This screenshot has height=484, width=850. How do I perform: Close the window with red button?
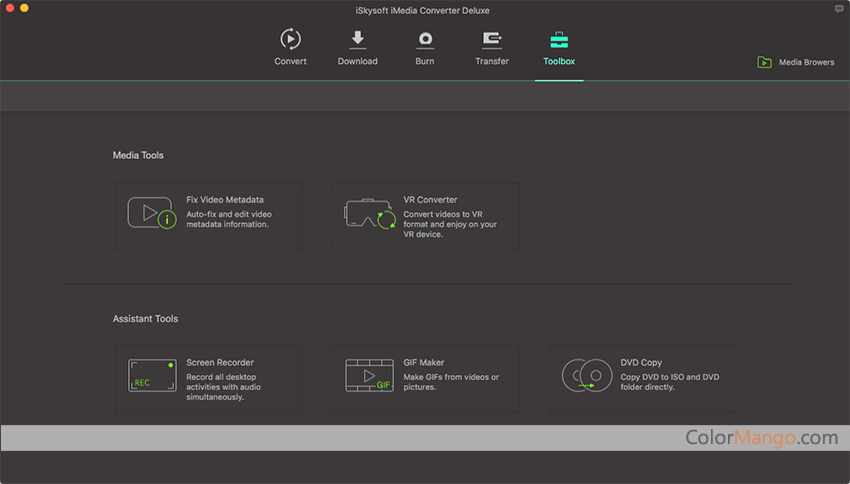click(10, 8)
